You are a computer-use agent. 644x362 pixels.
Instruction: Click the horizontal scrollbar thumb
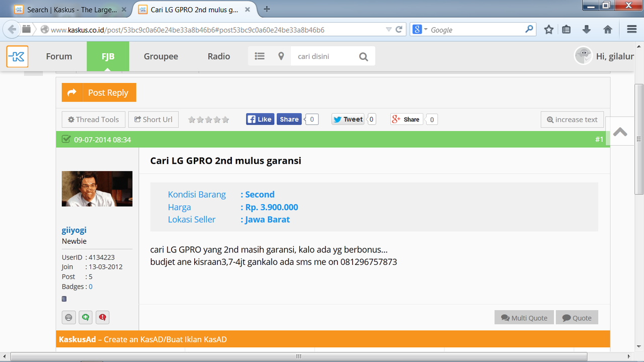(x=299, y=356)
